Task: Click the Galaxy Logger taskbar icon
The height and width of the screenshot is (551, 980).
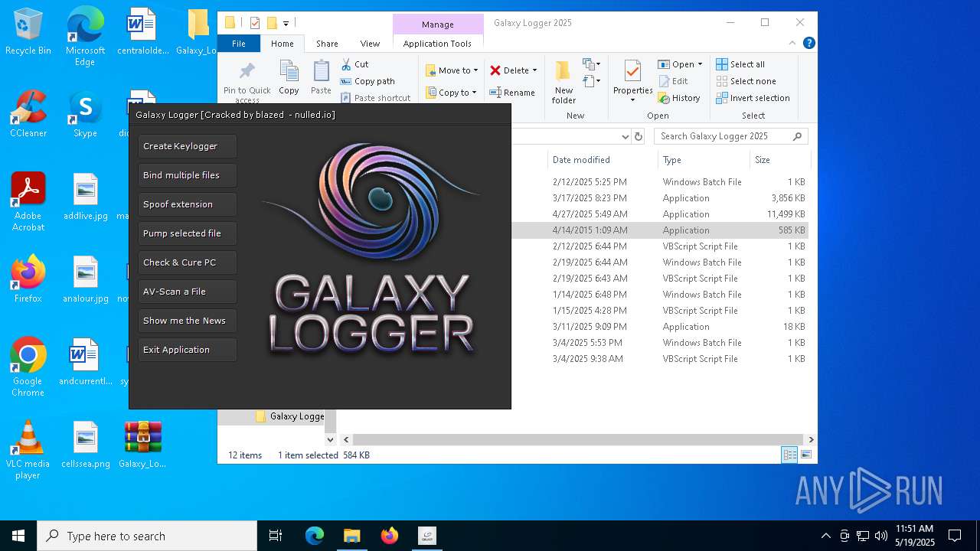Action: [x=427, y=536]
